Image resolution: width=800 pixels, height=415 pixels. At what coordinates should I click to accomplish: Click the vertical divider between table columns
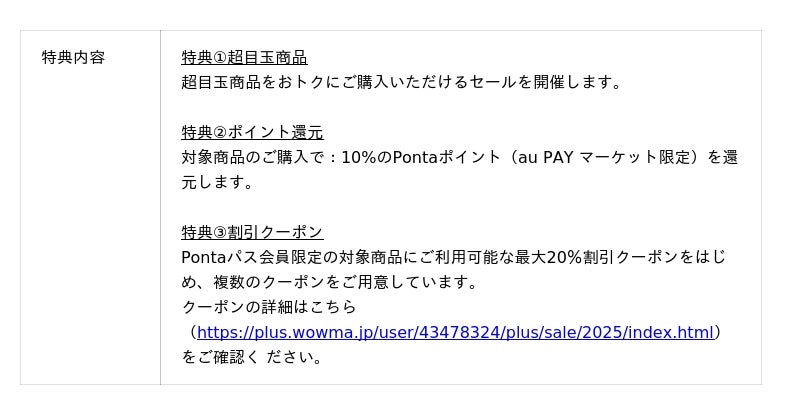(x=160, y=207)
